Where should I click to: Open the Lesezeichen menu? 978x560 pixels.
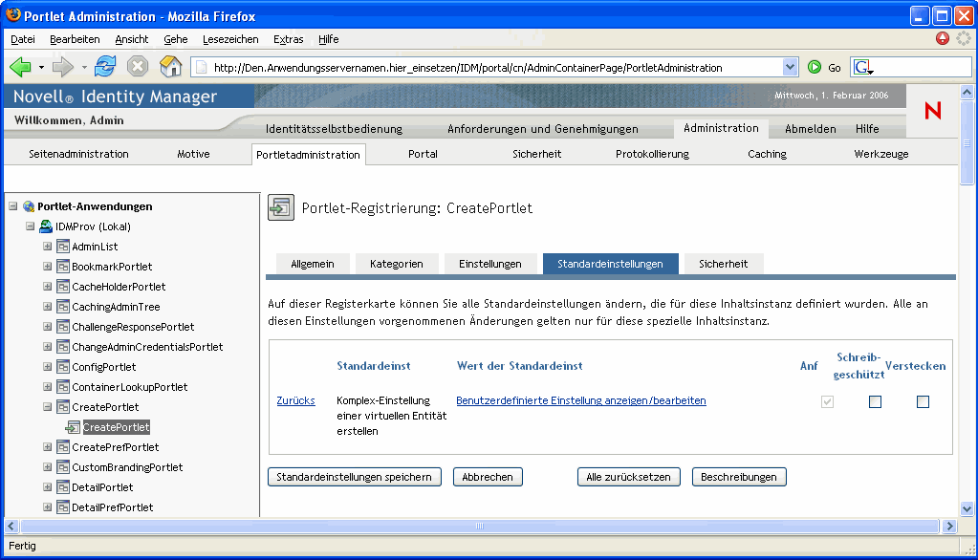pos(230,39)
